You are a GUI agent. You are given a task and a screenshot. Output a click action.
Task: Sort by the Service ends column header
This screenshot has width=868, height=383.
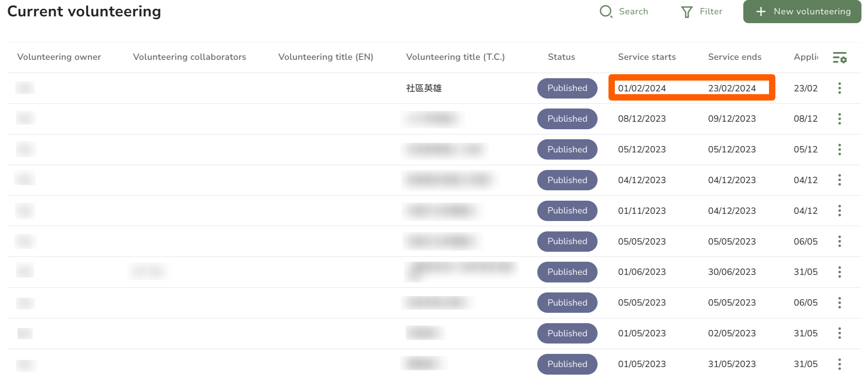735,57
